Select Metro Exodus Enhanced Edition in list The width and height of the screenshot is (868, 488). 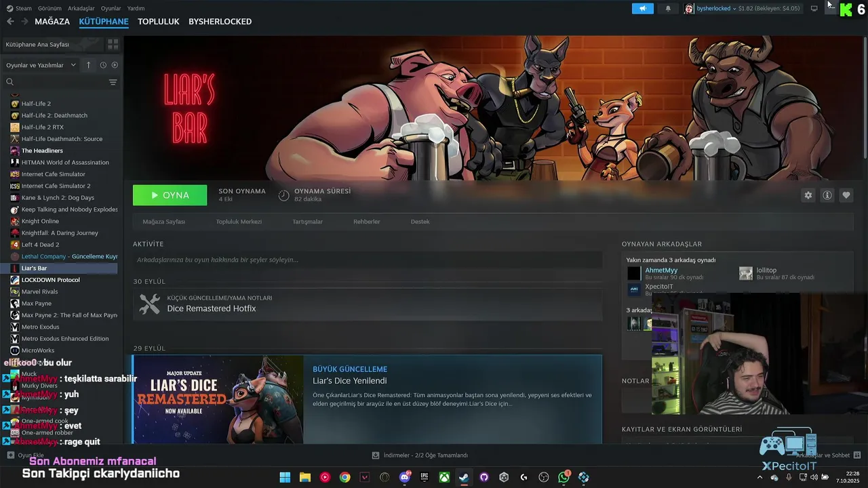pos(64,338)
